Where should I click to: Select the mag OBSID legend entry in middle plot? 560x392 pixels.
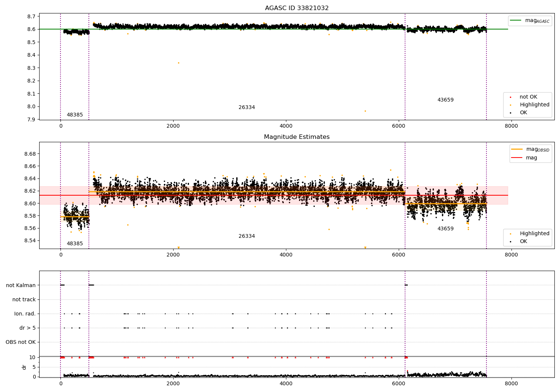531,149
